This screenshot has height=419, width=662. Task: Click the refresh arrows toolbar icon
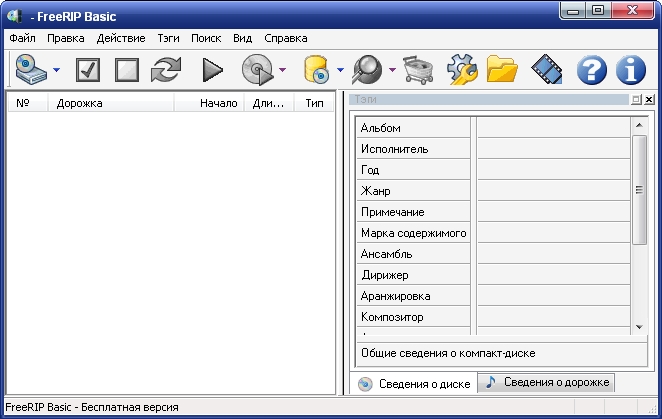point(165,70)
